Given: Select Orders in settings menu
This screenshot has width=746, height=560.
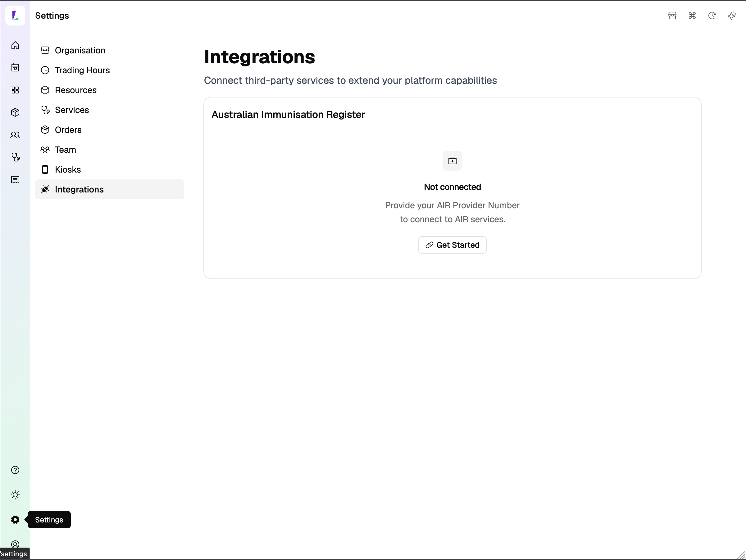Looking at the screenshot, I should pyautogui.click(x=110, y=130).
